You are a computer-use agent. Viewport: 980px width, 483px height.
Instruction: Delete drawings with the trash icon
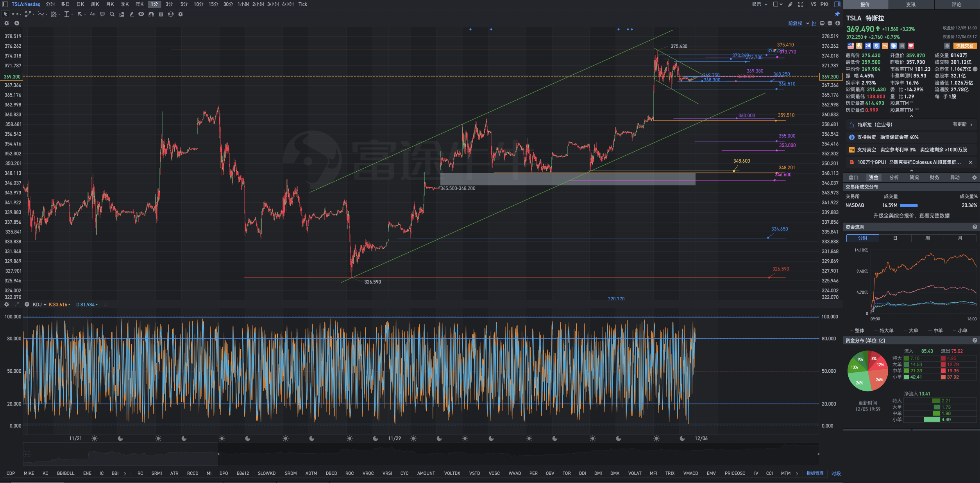(161, 14)
